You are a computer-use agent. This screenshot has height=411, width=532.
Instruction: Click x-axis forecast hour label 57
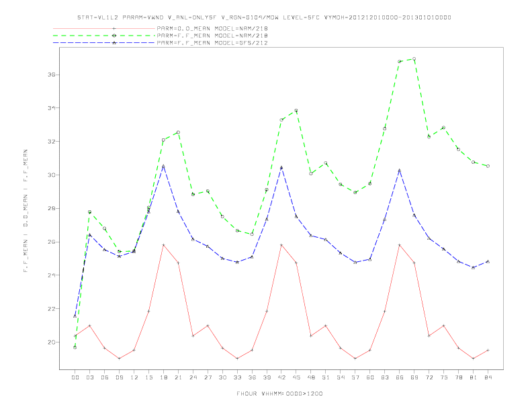coord(355,377)
